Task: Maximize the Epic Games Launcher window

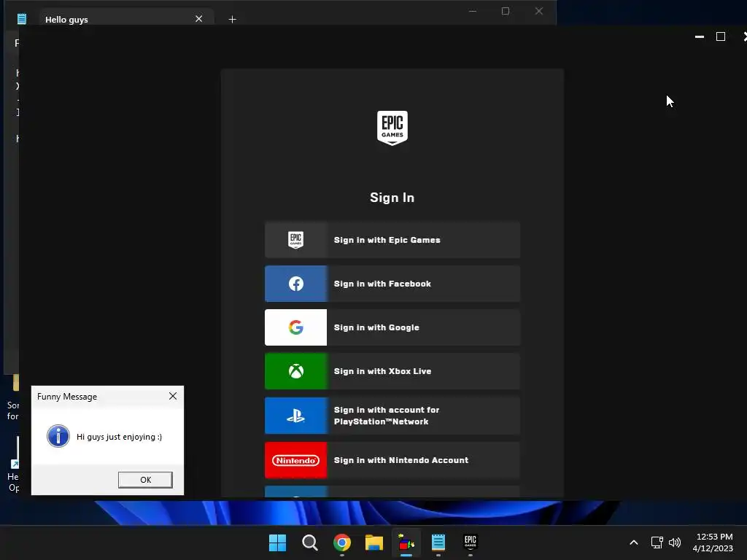Action: pos(721,36)
